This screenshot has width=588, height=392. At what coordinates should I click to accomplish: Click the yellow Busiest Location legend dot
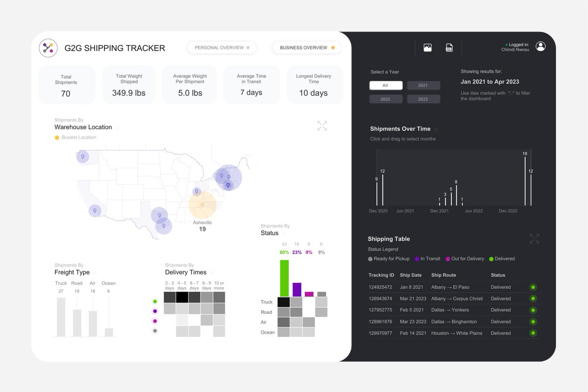point(57,138)
